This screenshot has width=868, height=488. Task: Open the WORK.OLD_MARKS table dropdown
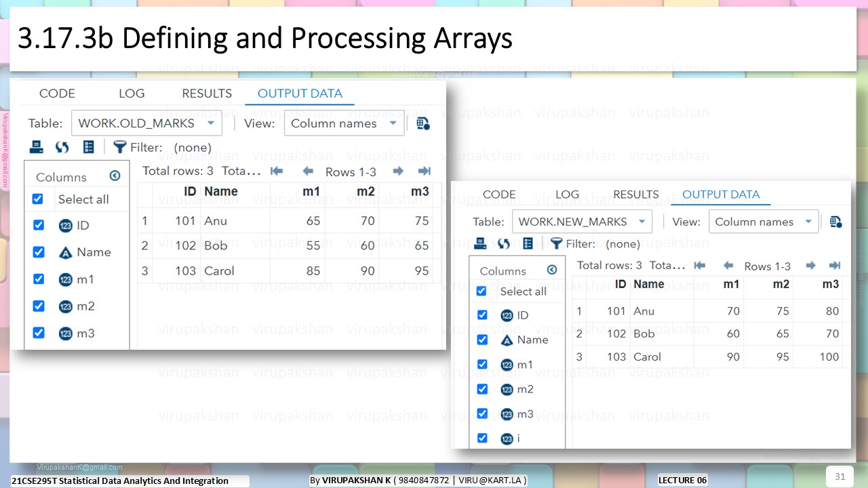146,123
